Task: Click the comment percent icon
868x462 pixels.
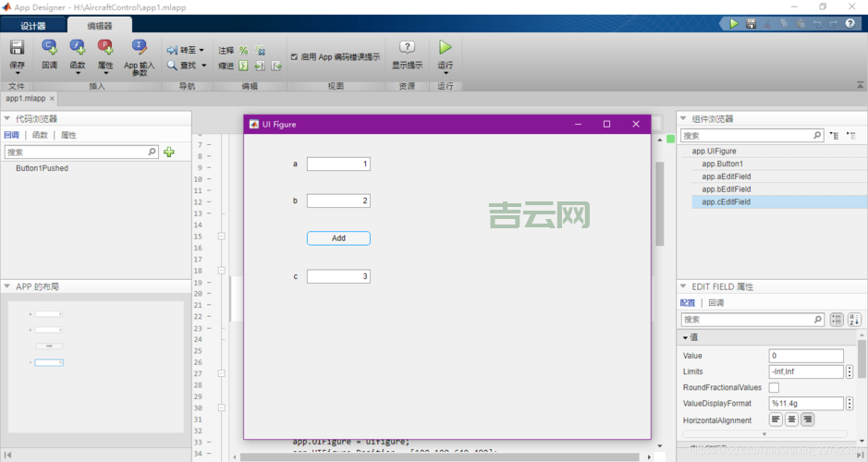Action: [243, 50]
